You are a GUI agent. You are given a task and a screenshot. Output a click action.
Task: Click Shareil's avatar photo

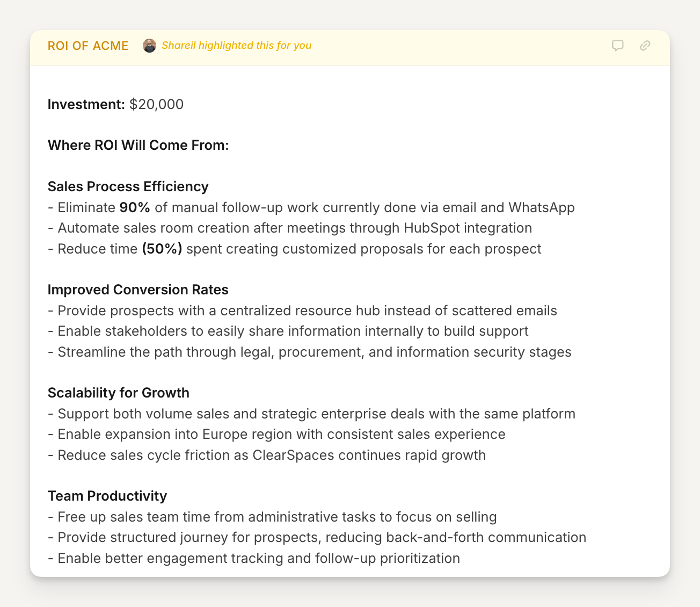tap(149, 46)
